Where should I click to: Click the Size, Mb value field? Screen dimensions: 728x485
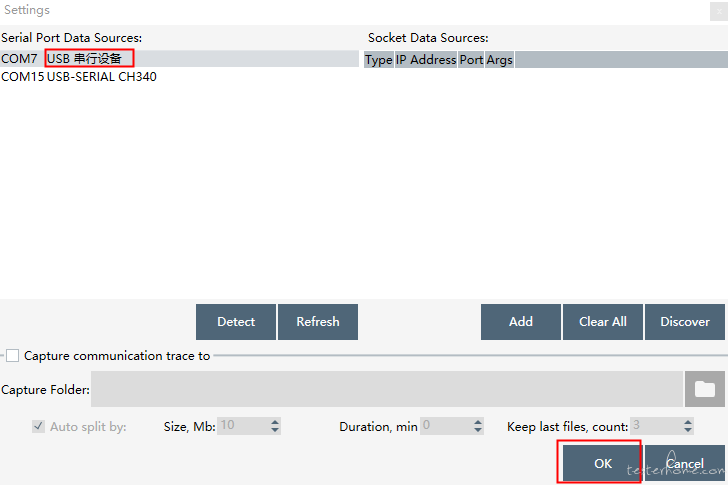coord(243,426)
